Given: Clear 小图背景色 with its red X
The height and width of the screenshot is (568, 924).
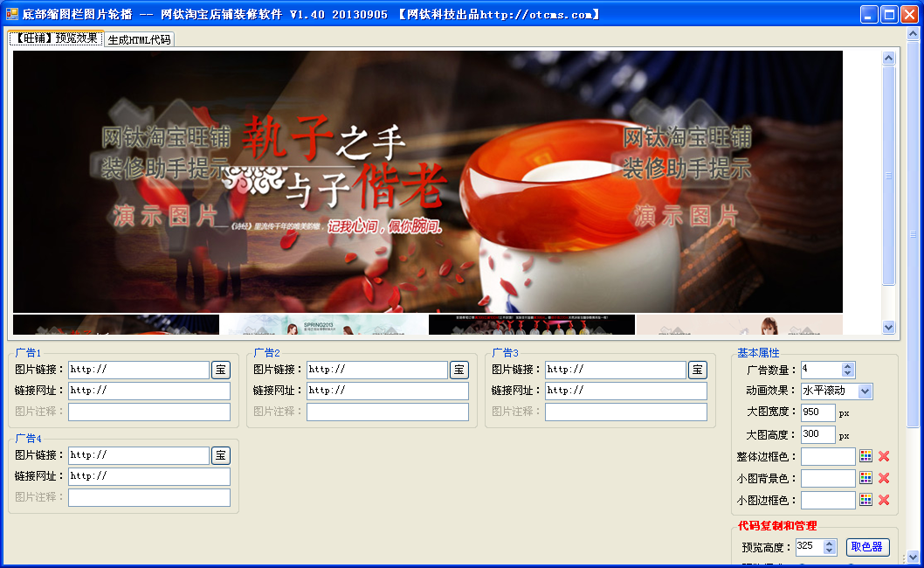Looking at the screenshot, I should click(884, 478).
